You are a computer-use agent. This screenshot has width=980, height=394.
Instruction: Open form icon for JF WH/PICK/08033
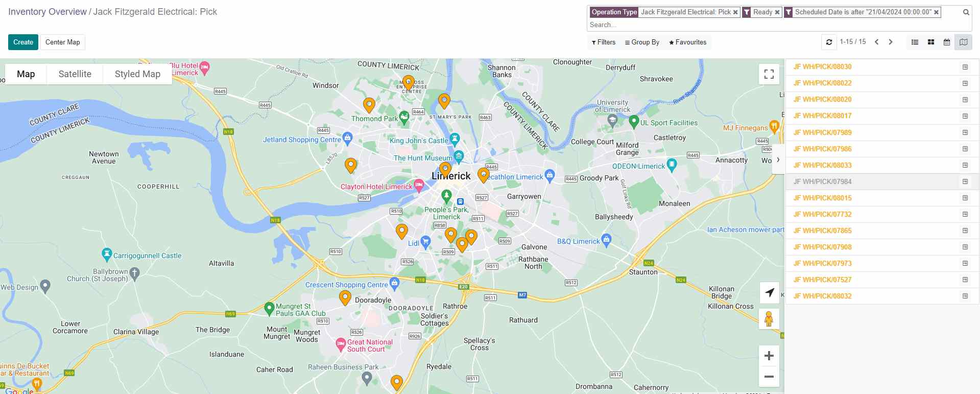(965, 165)
